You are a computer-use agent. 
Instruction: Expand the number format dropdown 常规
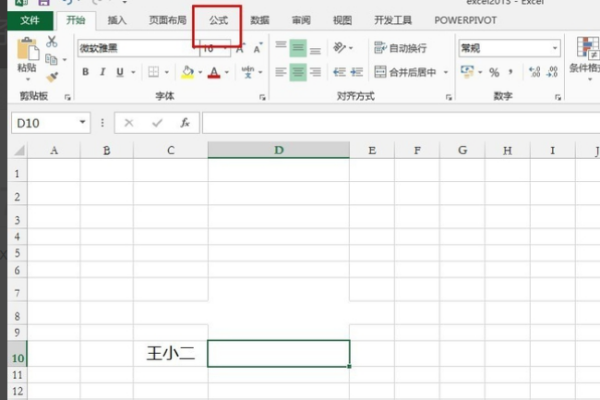coord(555,48)
